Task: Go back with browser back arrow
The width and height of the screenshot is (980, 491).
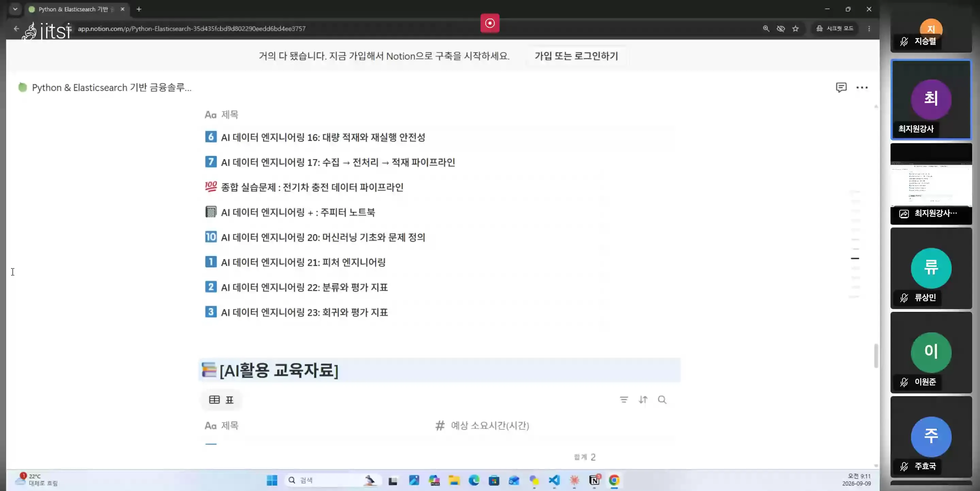Action: point(16,29)
